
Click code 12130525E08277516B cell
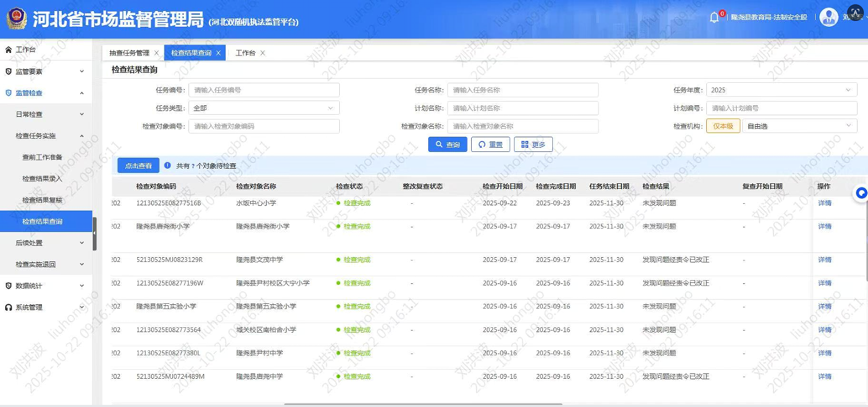(169, 203)
